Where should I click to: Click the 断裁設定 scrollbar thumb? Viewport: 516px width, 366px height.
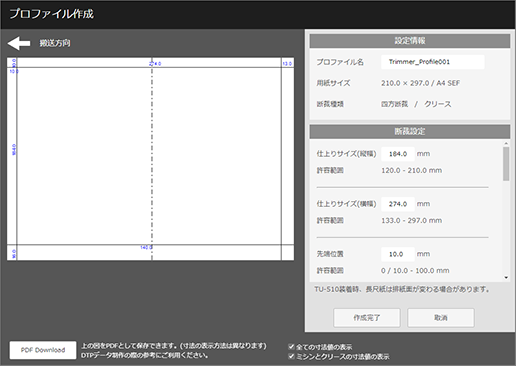506,164
